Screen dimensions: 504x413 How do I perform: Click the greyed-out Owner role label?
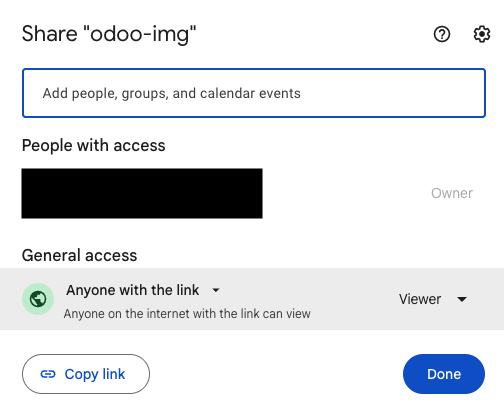452,193
